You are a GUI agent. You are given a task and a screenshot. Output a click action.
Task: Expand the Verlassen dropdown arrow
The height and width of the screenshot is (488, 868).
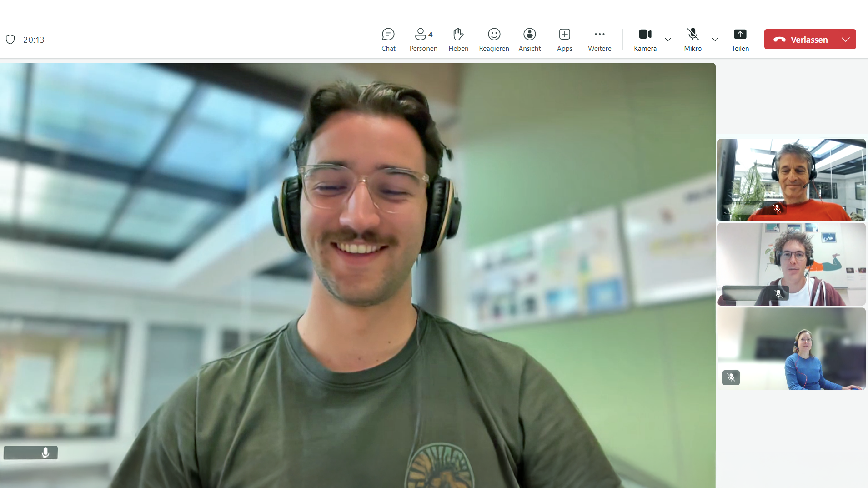click(846, 40)
